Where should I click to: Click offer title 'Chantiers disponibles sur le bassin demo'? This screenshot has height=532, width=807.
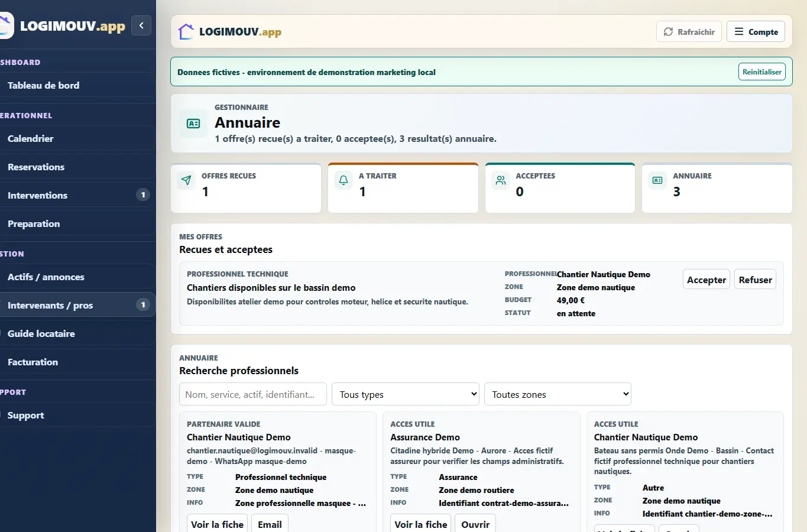click(x=271, y=288)
